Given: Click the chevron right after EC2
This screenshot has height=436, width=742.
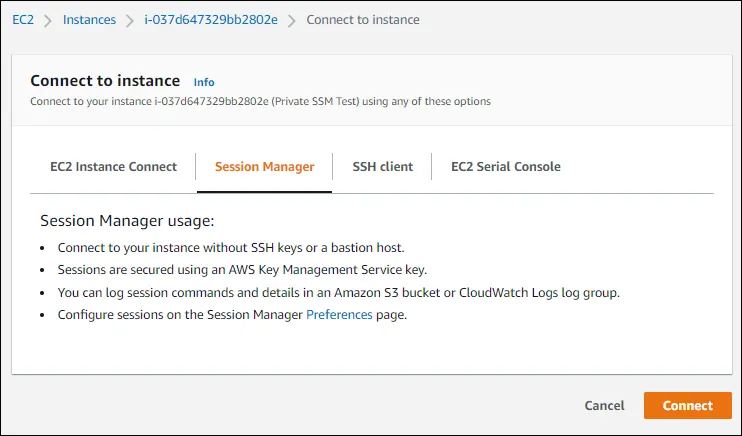Looking at the screenshot, I should (48, 20).
